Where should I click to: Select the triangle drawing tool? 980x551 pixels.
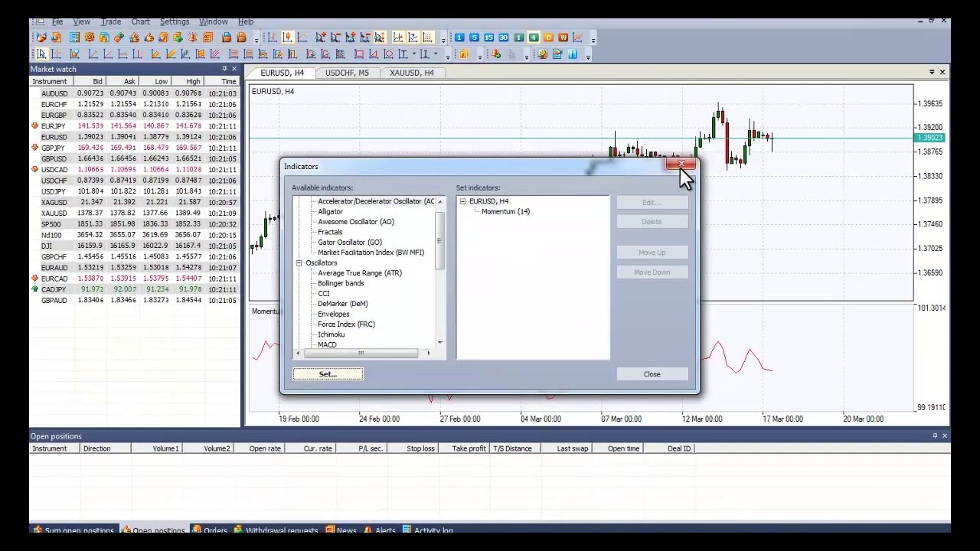[x=374, y=54]
